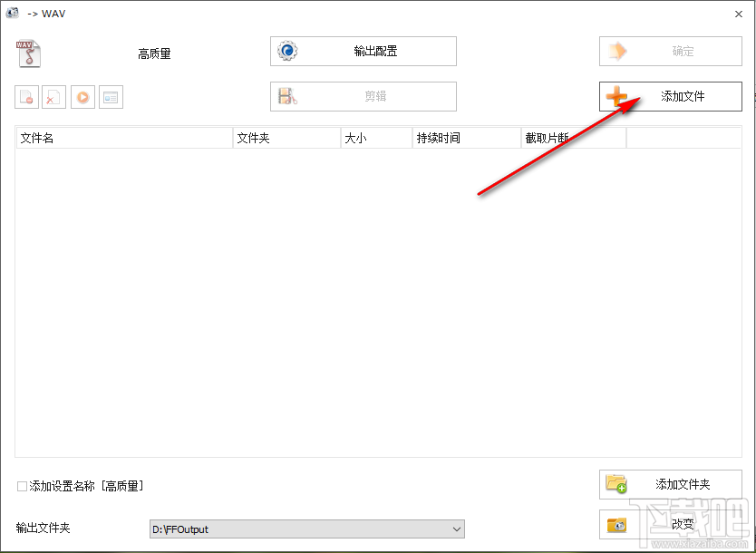756x553 pixels.
Task: Click the 添加文件 button
Action: 670,96
